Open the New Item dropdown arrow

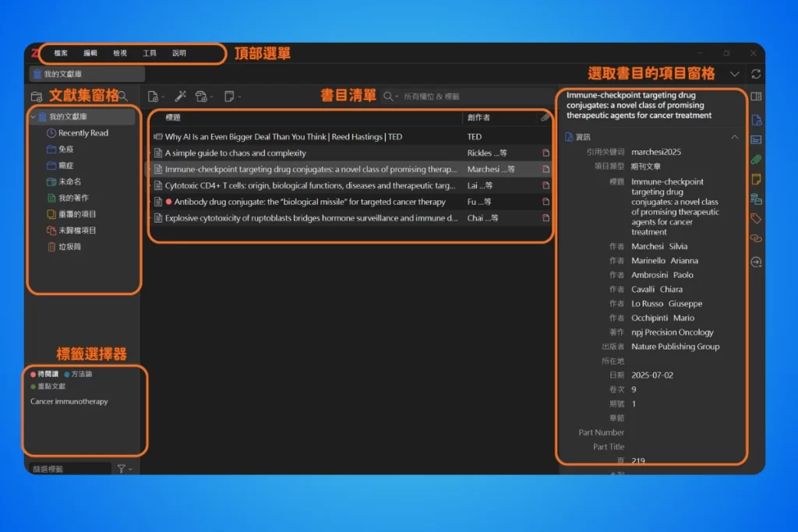(x=163, y=97)
